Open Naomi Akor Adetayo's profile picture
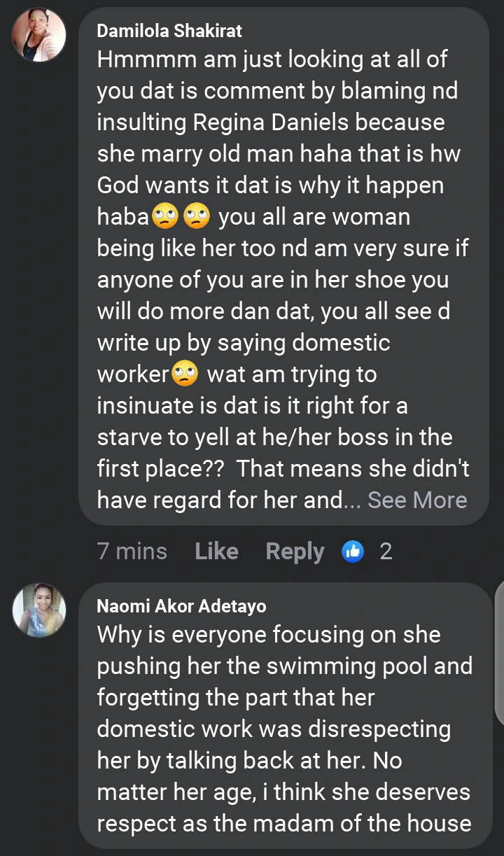The height and width of the screenshot is (856, 504). click(39, 610)
